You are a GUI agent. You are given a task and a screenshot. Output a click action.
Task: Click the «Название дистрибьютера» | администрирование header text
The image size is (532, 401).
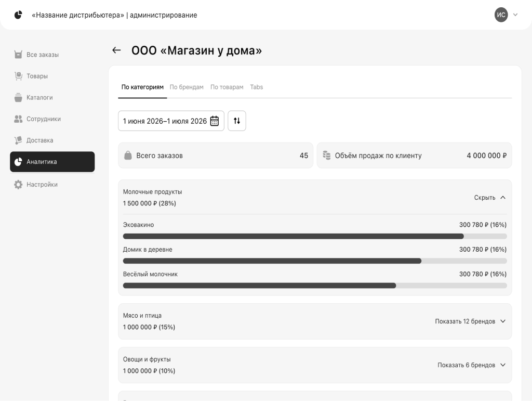[x=114, y=15]
